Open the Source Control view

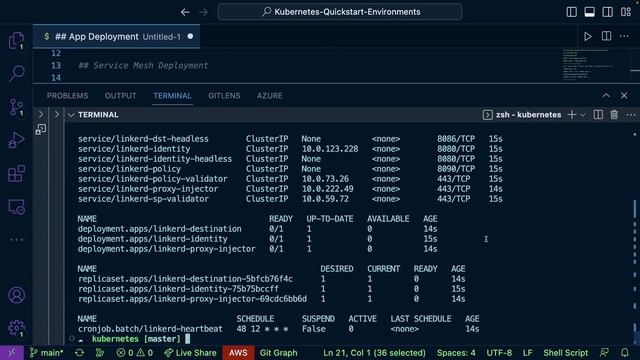click(16, 107)
